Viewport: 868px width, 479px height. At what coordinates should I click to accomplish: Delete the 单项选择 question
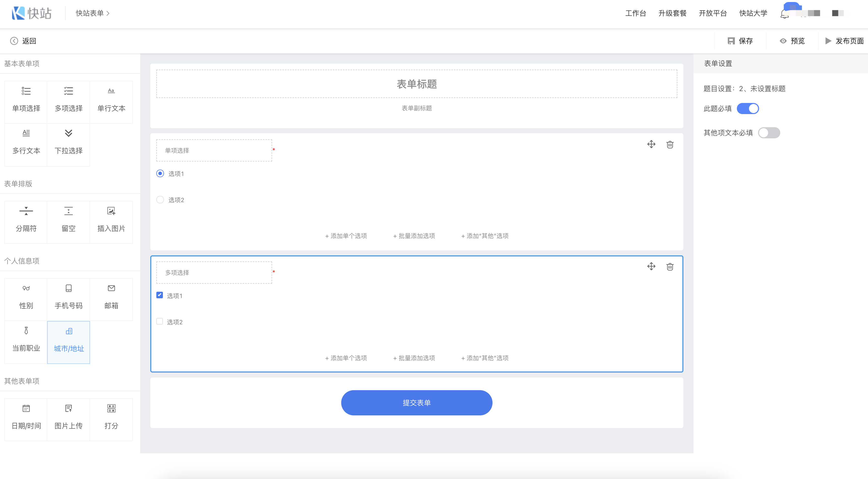(670, 144)
